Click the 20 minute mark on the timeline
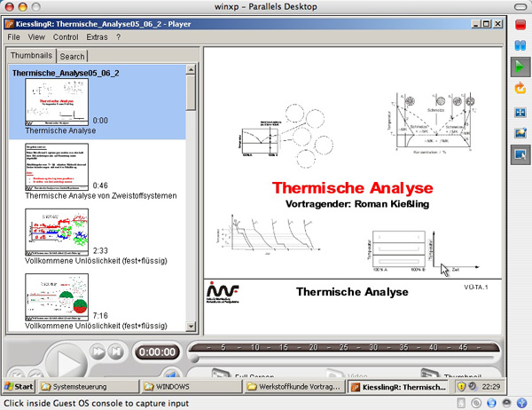This screenshot has height=410, width=532. (314, 347)
